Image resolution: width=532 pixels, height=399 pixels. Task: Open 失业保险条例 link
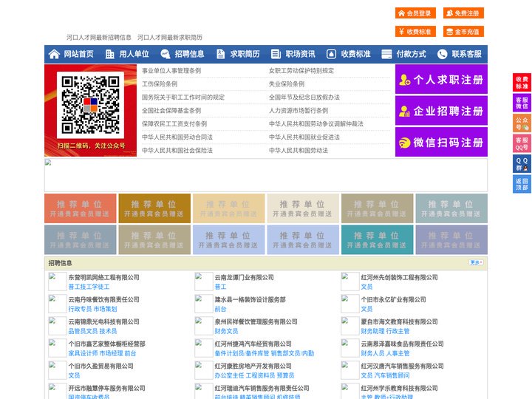[287, 83]
